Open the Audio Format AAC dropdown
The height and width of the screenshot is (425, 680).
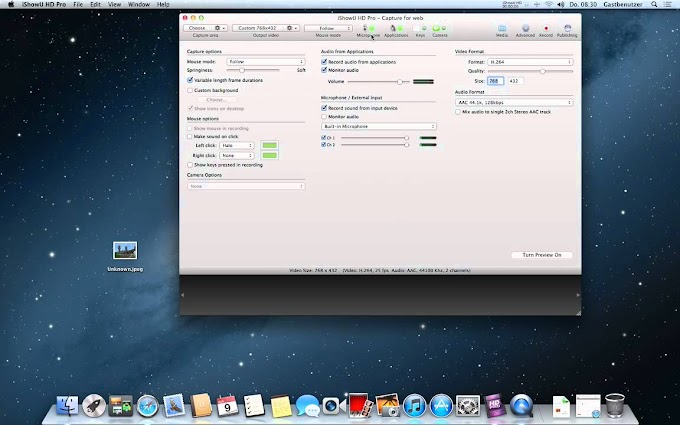click(514, 102)
